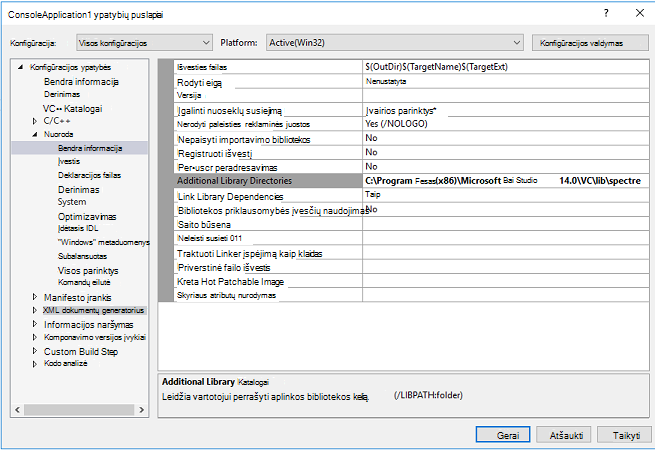Click the Gerai button
This screenshot has width=655, height=450.
[x=503, y=435]
